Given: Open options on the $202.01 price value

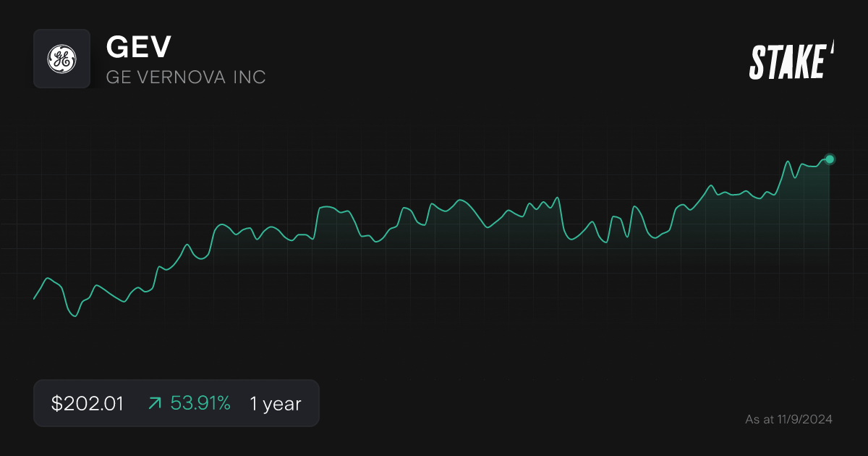Looking at the screenshot, I should point(87,403).
